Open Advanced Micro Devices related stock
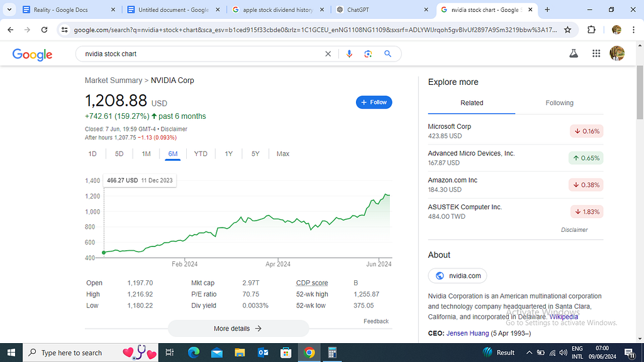 click(516, 158)
